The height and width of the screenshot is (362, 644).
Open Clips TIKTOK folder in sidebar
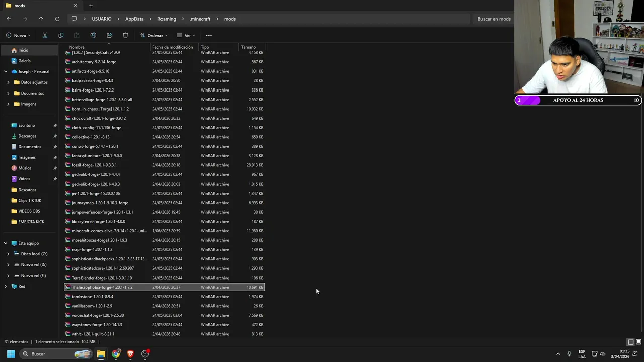(x=29, y=201)
